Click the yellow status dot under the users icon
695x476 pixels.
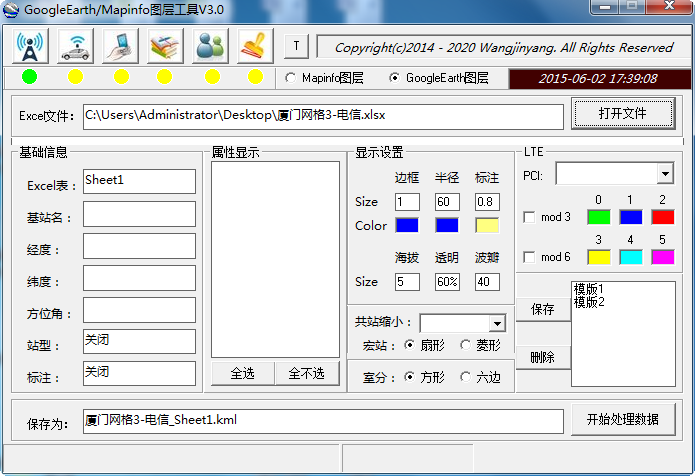pos(212,77)
